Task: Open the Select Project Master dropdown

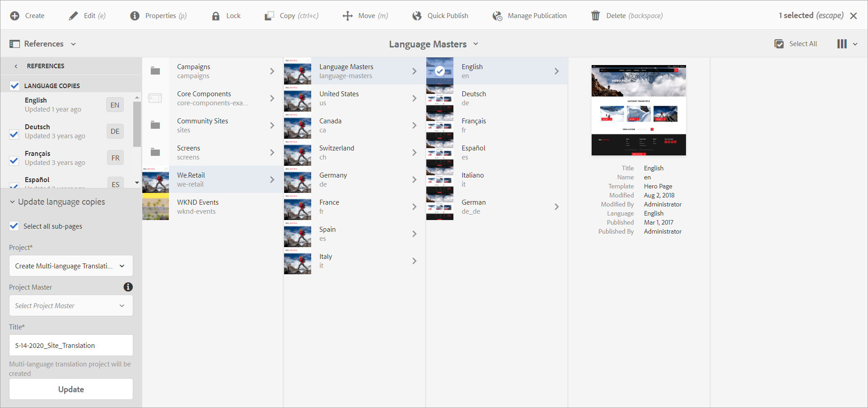Action: [x=71, y=305]
